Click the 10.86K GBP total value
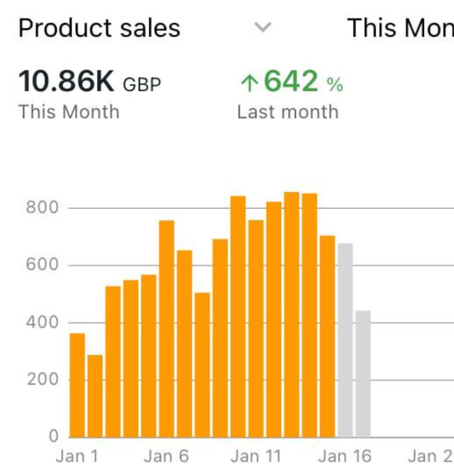Image resolution: width=454 pixels, height=476 pixels. (x=89, y=81)
